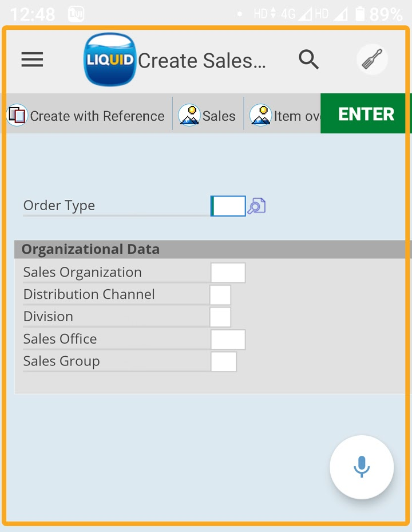The width and height of the screenshot is (412, 532).
Task: Tap the partially hidden Item overview label
Action: pyautogui.click(x=296, y=116)
